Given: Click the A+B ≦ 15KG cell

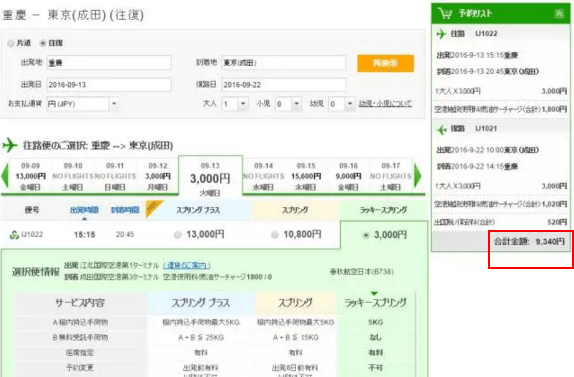Looking at the screenshot, I should (x=295, y=337).
